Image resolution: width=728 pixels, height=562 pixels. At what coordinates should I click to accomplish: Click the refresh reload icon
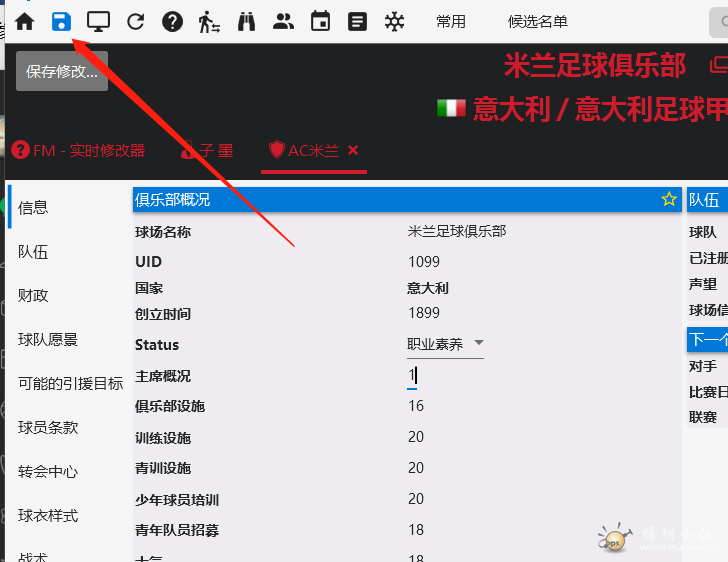click(x=136, y=22)
